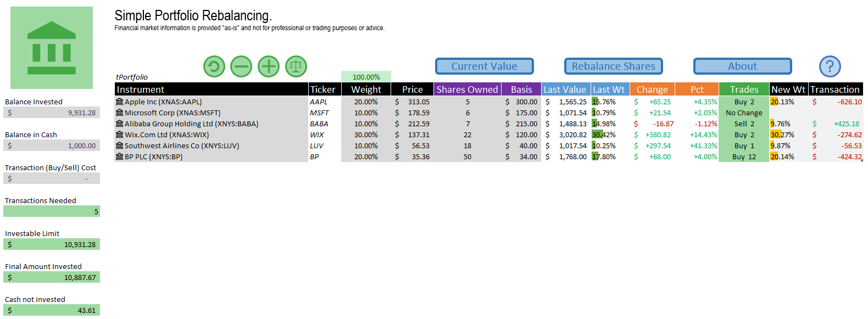Click the green plus add row icon
The height and width of the screenshot is (319, 868).
coord(269,66)
